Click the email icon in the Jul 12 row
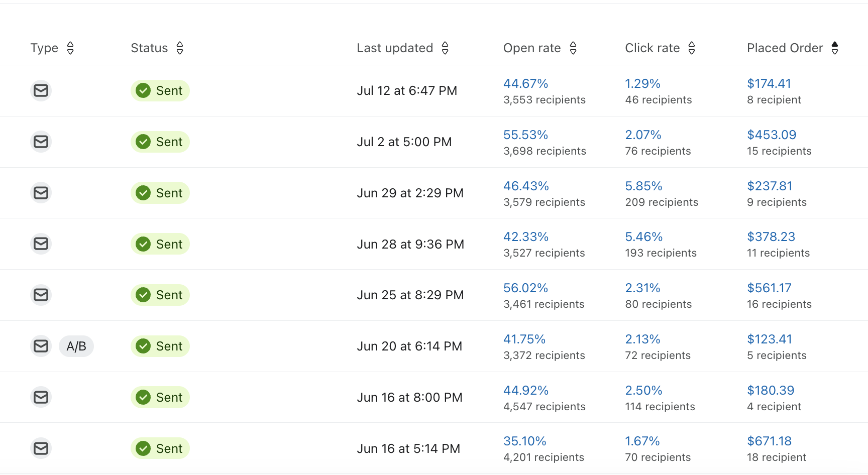 point(41,90)
